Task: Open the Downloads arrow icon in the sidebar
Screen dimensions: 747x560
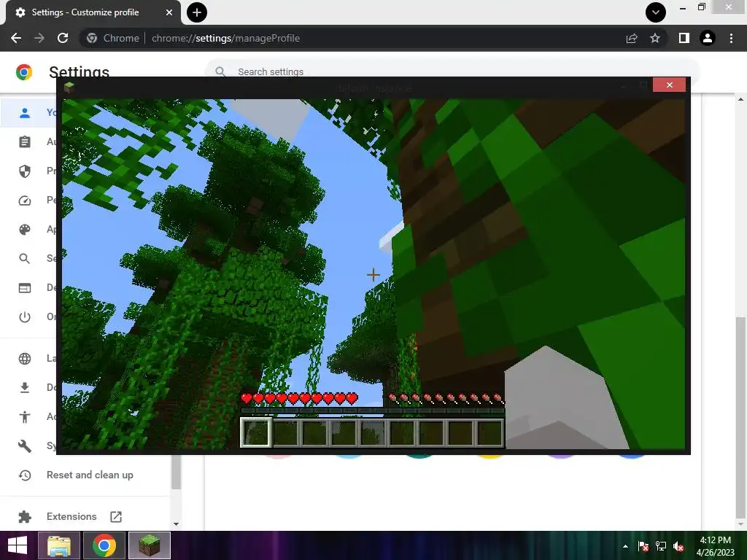Action: pyautogui.click(x=25, y=388)
